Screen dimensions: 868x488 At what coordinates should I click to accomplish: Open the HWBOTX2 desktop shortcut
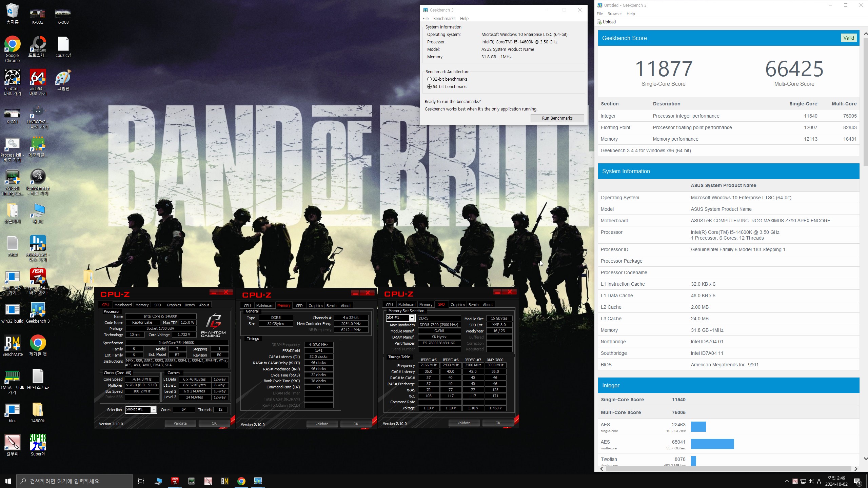click(38, 116)
